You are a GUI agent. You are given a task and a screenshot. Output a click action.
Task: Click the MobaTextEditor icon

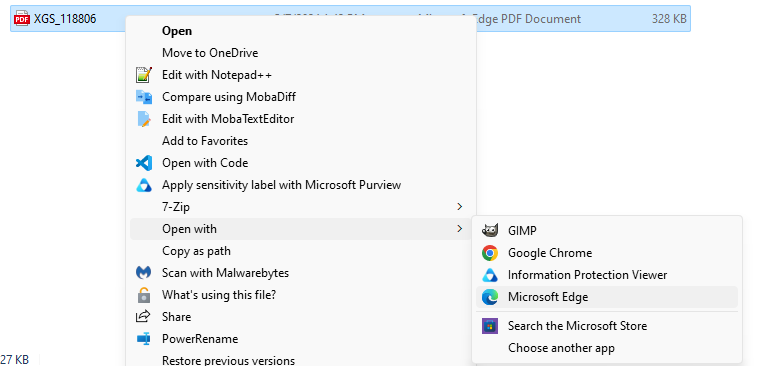pos(143,119)
